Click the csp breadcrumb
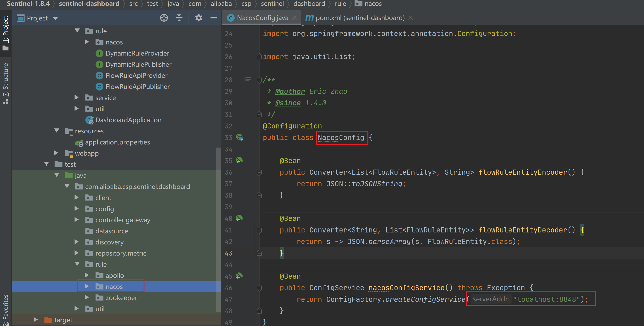This screenshot has height=326, width=644. pos(246,4)
